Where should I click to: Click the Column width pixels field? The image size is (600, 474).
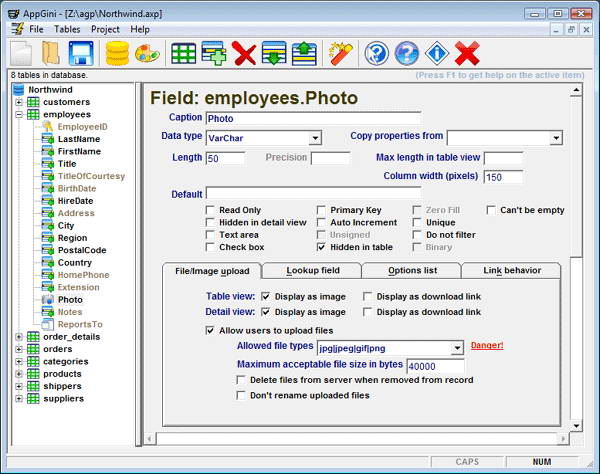(503, 177)
